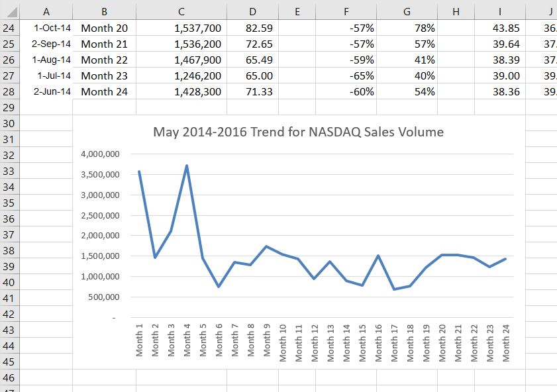Select column I header
557x392 pixels.
[500, 12]
